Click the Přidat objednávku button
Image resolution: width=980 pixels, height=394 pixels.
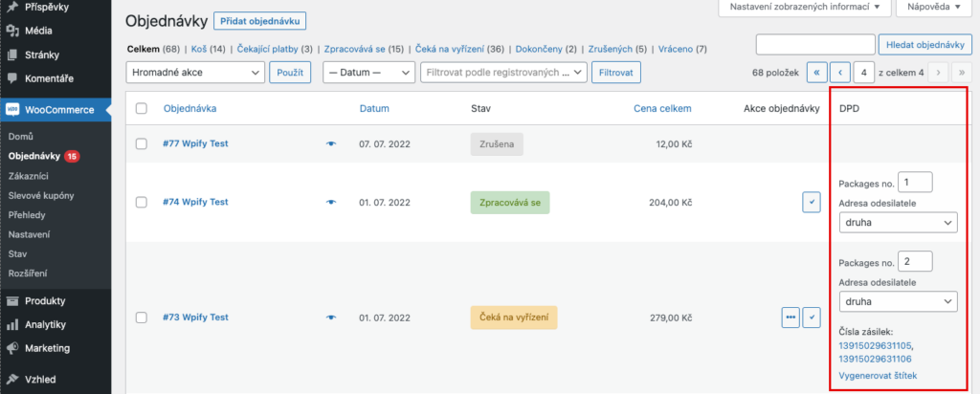tap(260, 21)
